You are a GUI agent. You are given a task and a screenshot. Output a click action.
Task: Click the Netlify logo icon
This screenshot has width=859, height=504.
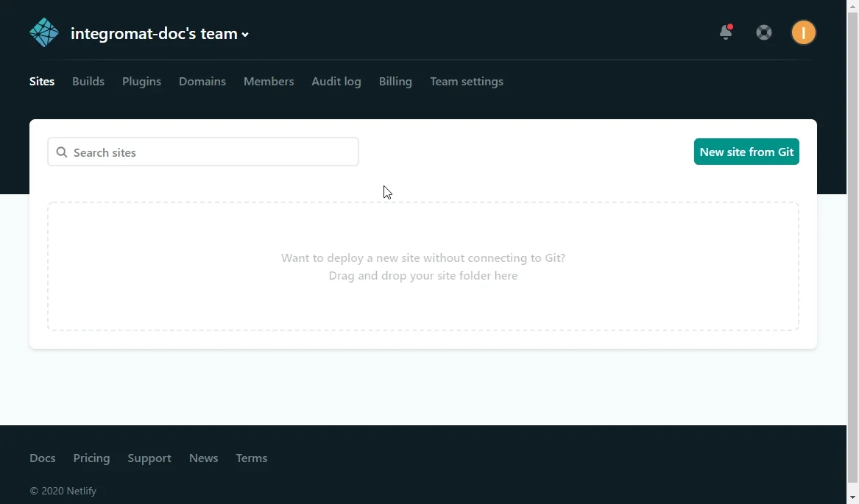click(44, 33)
